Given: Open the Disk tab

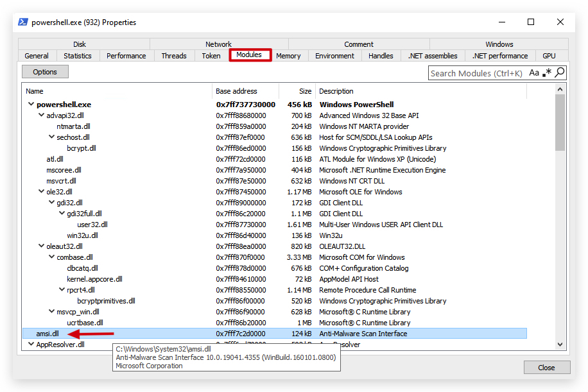Looking at the screenshot, I should 80,44.
